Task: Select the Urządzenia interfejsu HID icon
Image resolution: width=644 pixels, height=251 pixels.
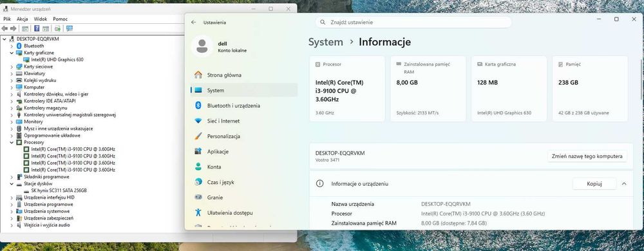Action: pyautogui.click(x=19, y=197)
